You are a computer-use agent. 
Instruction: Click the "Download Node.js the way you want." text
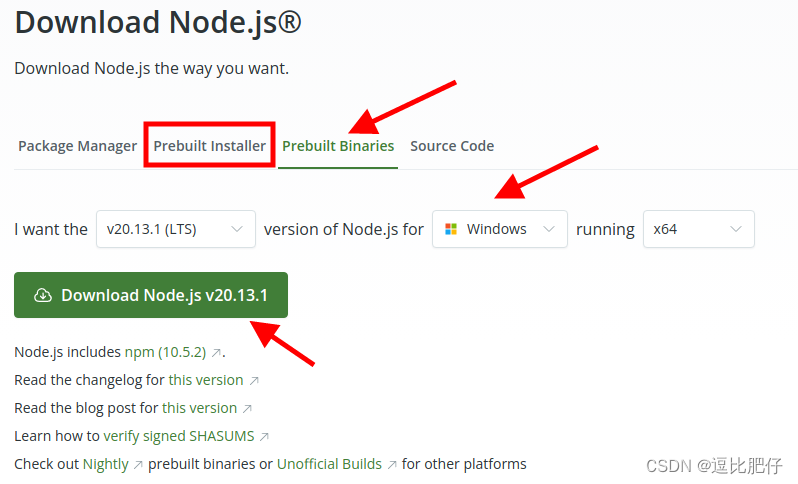(x=152, y=68)
